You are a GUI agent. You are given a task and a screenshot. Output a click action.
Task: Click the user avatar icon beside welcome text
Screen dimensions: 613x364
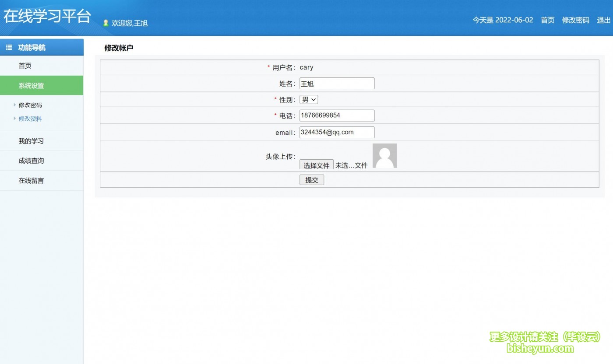tap(106, 23)
